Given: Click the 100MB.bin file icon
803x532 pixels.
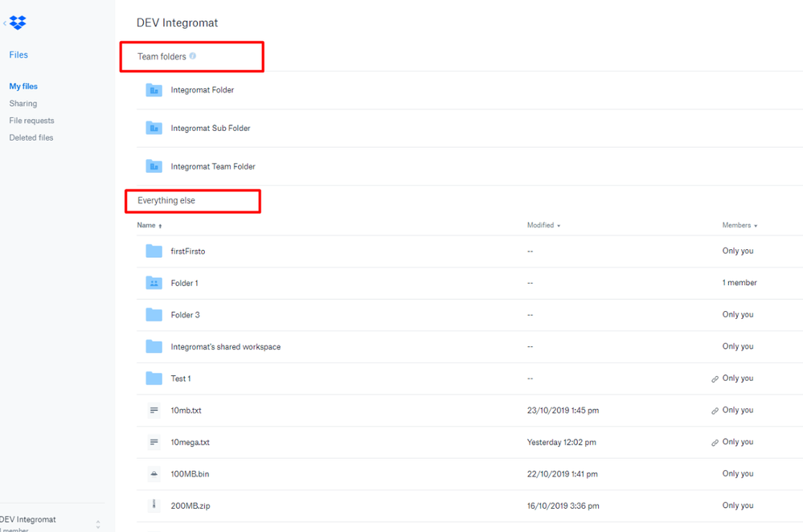Looking at the screenshot, I should click(154, 473).
